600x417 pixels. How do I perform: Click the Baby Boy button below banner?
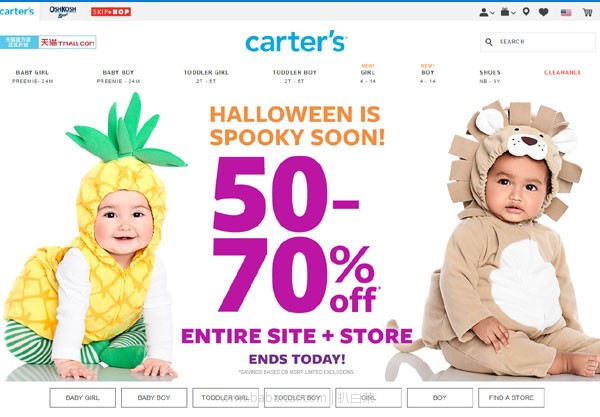point(154,398)
